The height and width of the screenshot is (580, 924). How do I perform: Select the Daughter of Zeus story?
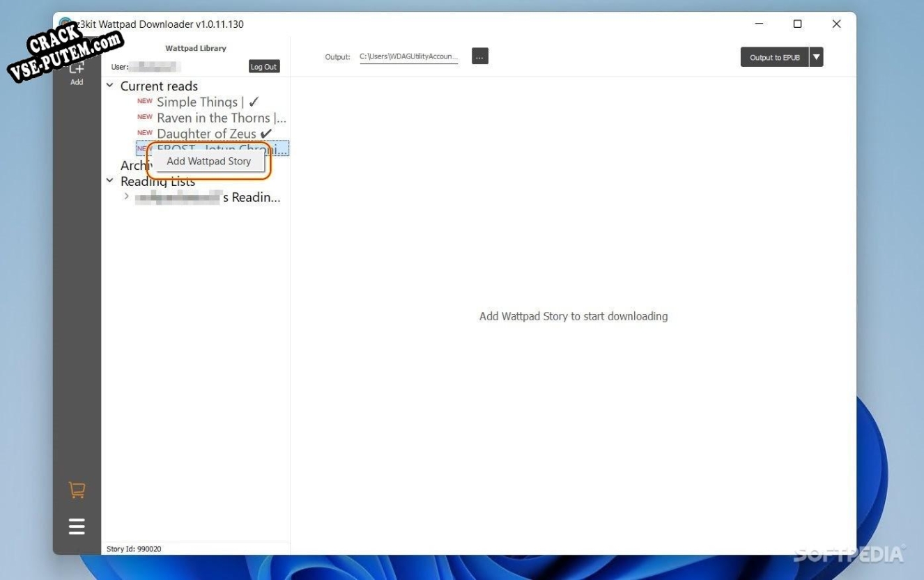[x=214, y=134]
